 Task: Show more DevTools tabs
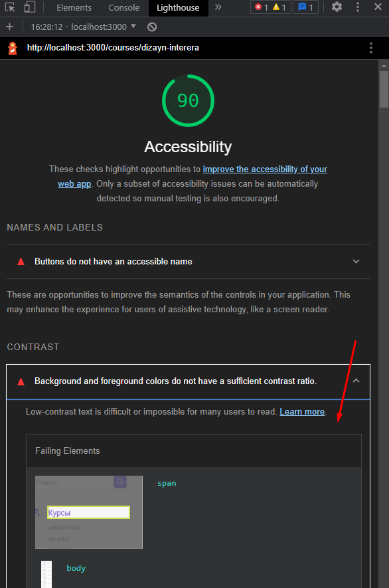click(x=218, y=7)
